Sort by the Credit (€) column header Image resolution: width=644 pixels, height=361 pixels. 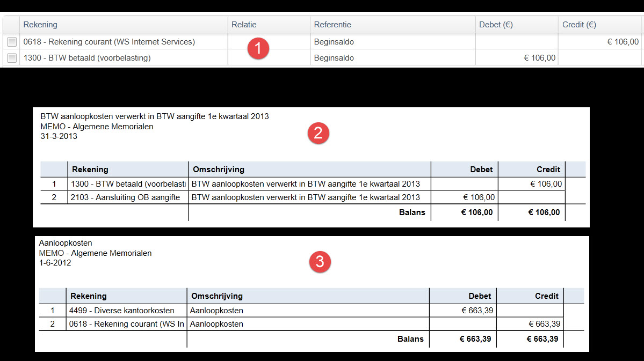tap(579, 25)
